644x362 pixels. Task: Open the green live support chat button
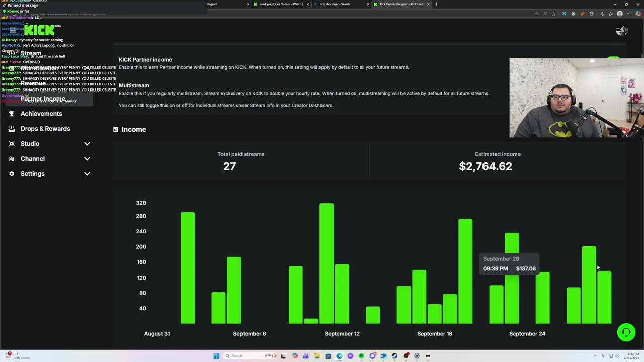626,332
